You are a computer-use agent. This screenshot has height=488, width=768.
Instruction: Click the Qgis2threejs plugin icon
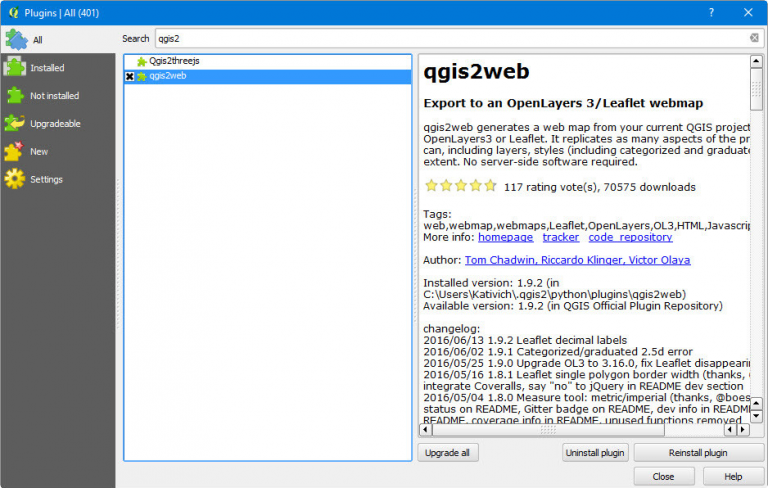pyautogui.click(x=142, y=61)
